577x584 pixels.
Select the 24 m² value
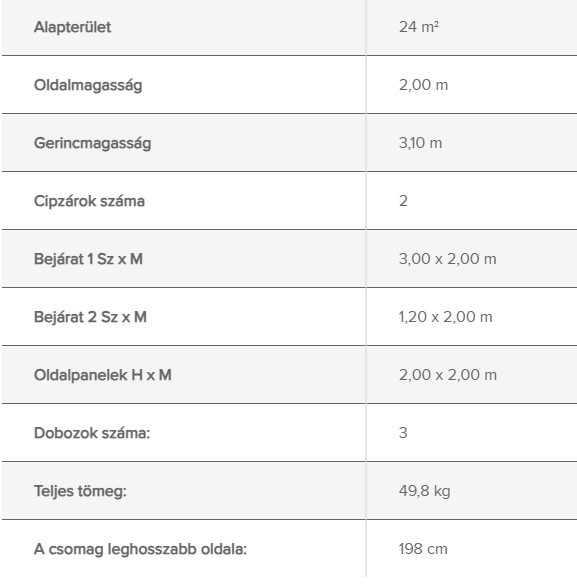[419, 27]
